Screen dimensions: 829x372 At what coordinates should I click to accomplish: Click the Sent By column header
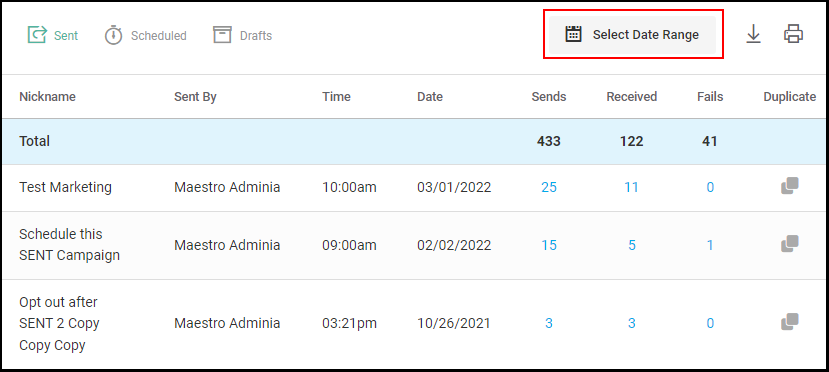[x=195, y=97]
